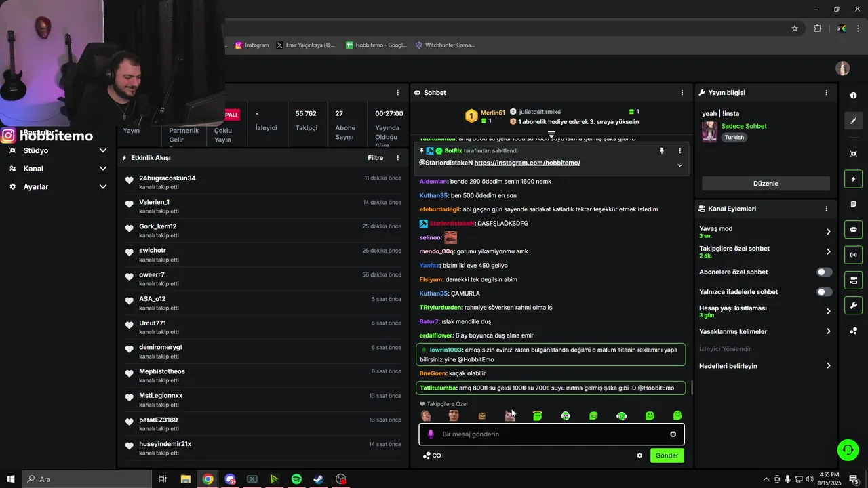Click the pin icon on pinned message
This screenshot has height=488, width=868.
click(662, 151)
